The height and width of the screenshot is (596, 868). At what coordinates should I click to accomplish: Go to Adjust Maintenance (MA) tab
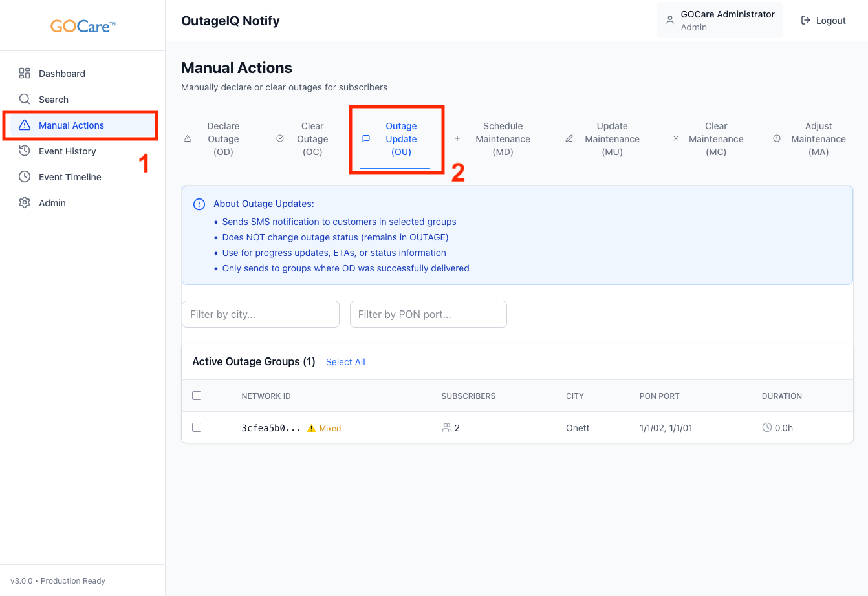pos(818,139)
